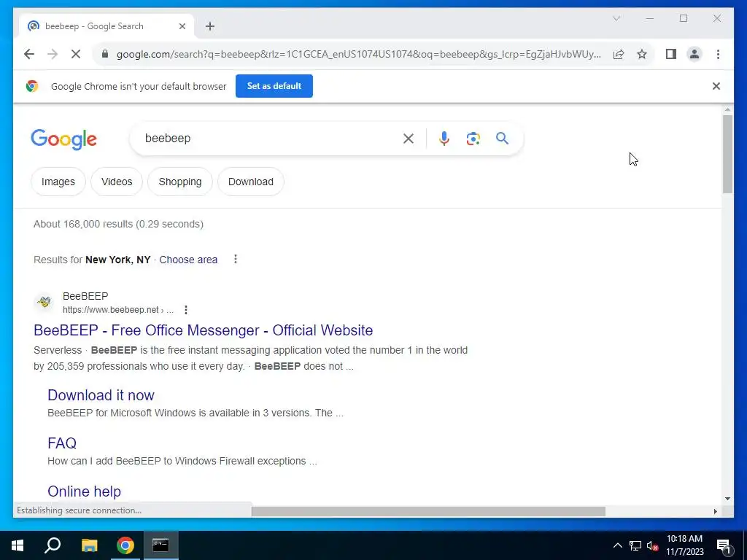This screenshot has height=560, width=747.
Task: Click the scroll right arrow
Action: point(715,511)
